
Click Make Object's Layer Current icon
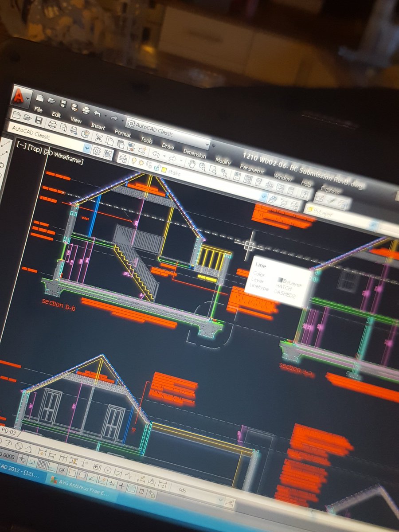point(273,199)
